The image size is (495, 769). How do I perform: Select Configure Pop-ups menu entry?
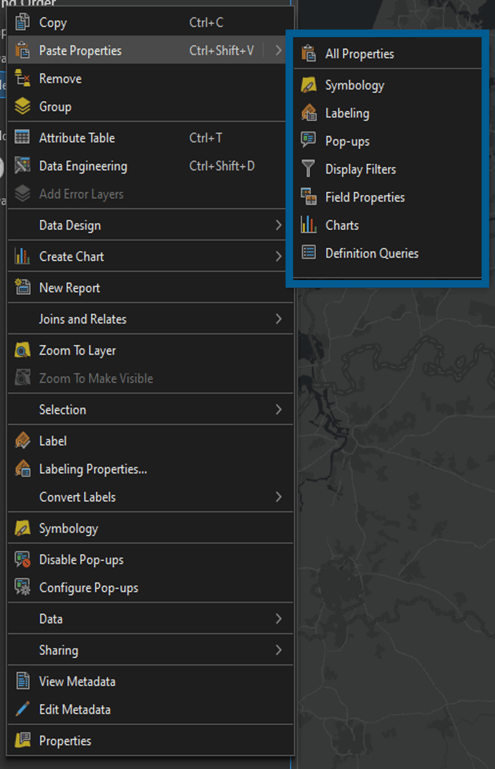(x=151, y=588)
